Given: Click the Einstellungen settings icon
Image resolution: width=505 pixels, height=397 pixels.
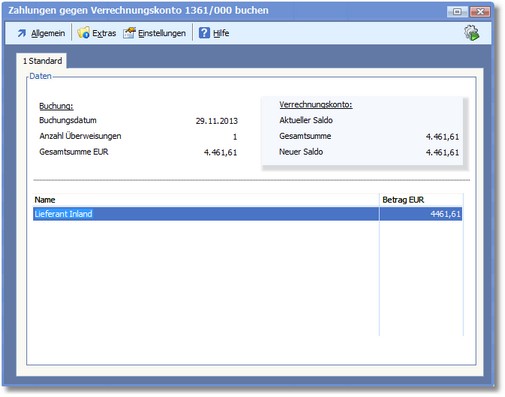Looking at the screenshot, I should click(129, 33).
